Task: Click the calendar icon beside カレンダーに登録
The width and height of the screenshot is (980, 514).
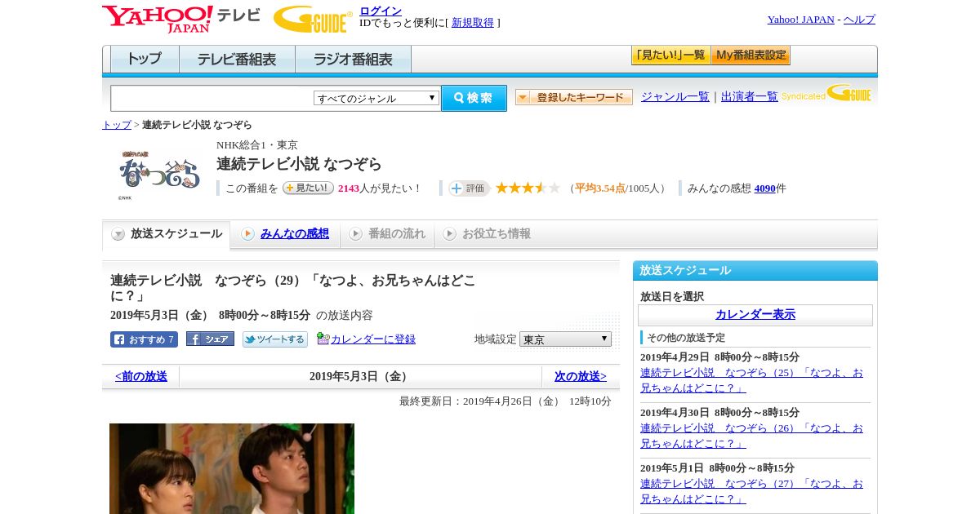Action: (x=323, y=339)
